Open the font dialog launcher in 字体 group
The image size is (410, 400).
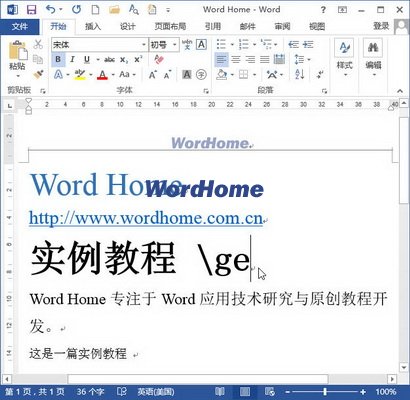pyautogui.click(x=206, y=91)
